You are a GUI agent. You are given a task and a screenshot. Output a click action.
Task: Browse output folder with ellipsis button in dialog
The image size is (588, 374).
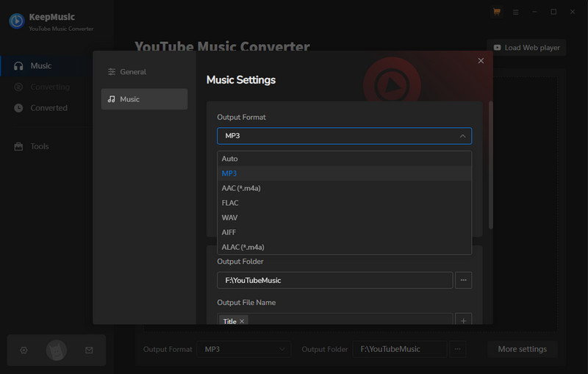click(464, 280)
